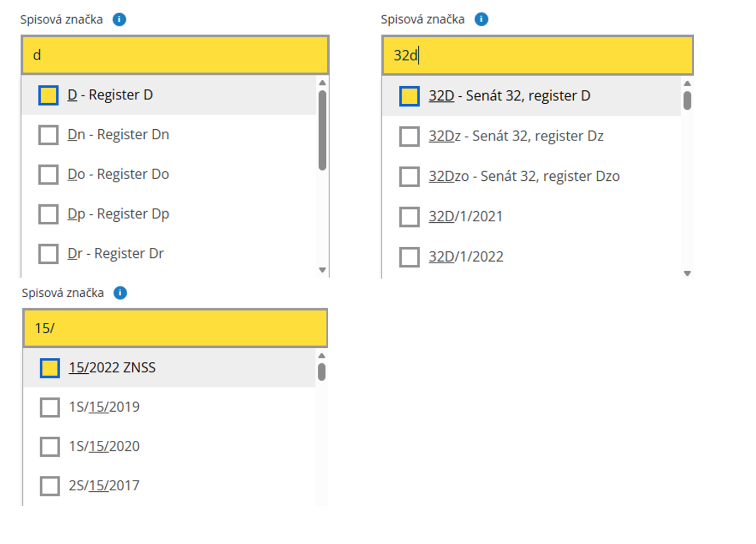
Task: Click the info icon beside the bottom Spisová značka label
Action: (121, 293)
